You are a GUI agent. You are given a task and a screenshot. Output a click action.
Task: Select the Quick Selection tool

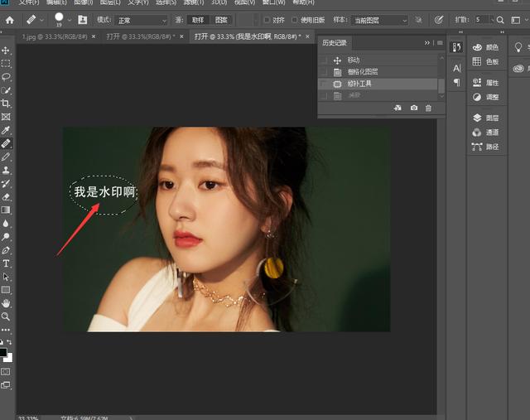pyautogui.click(x=6, y=90)
